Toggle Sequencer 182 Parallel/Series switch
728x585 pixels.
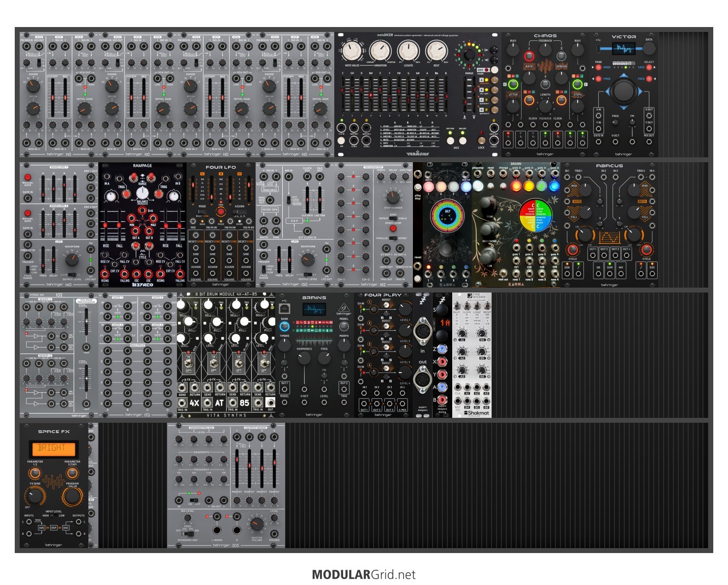(392, 238)
